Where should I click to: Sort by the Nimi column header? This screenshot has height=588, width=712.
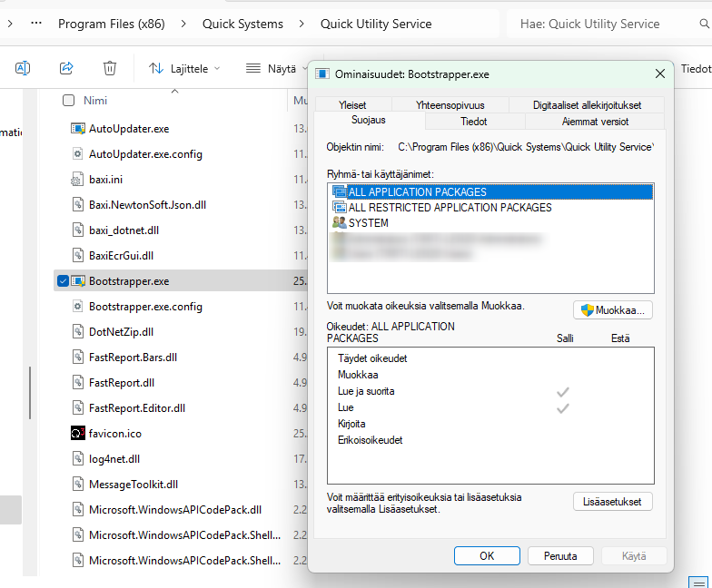[94, 100]
